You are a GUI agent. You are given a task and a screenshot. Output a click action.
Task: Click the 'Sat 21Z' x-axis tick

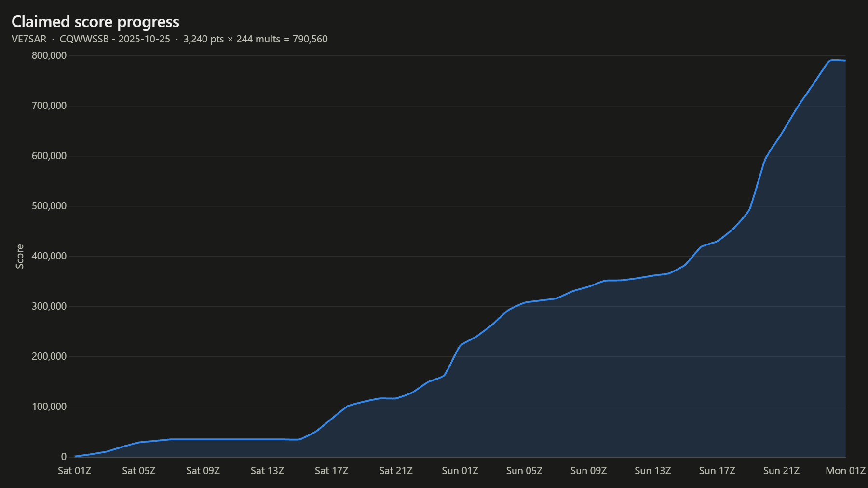pos(396,471)
